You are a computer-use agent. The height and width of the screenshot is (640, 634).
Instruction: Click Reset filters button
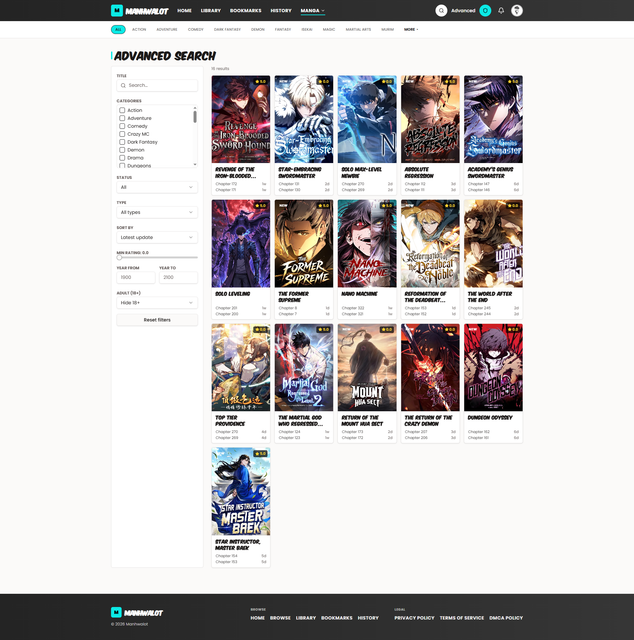pos(157,320)
